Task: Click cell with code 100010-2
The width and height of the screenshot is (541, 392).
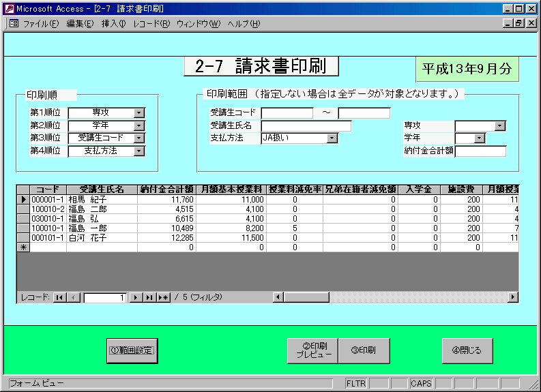Action: (48, 209)
